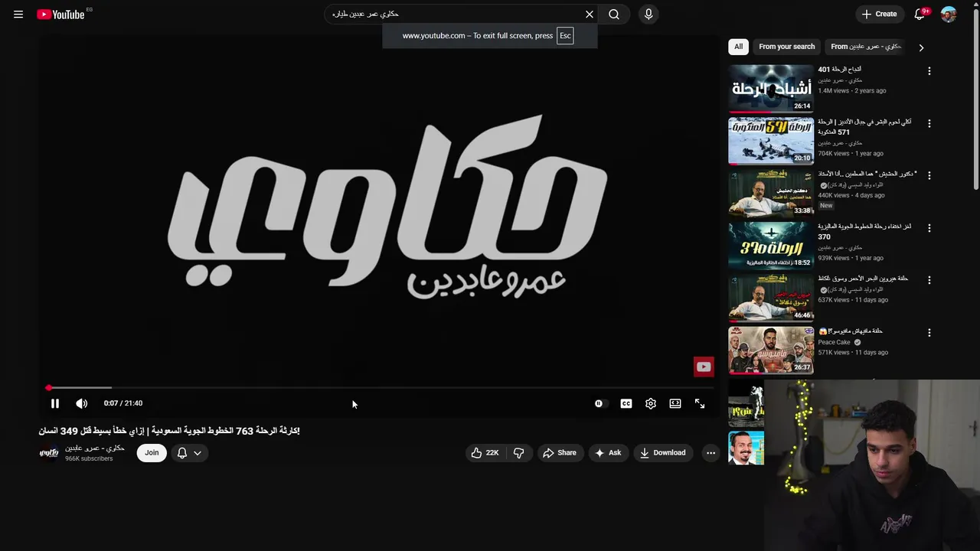Viewport: 980px width, 551px height.
Task: Toggle closed captions
Action: (x=626, y=403)
